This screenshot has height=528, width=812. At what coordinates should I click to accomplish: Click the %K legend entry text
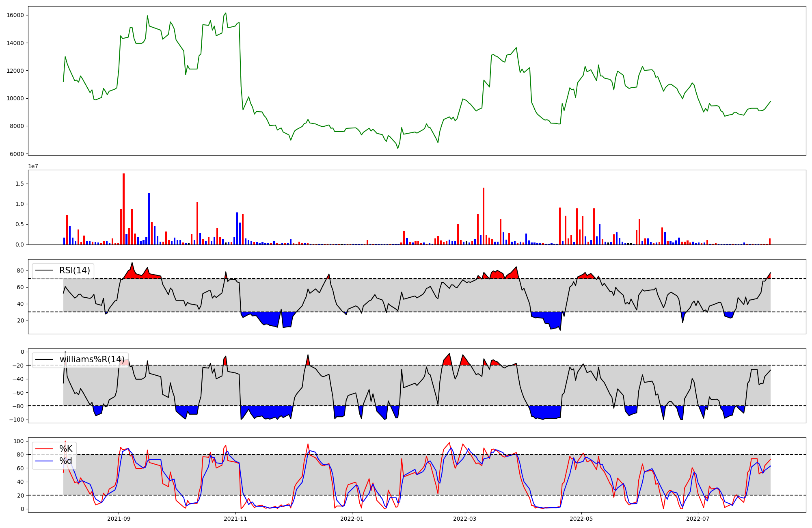click(66, 449)
